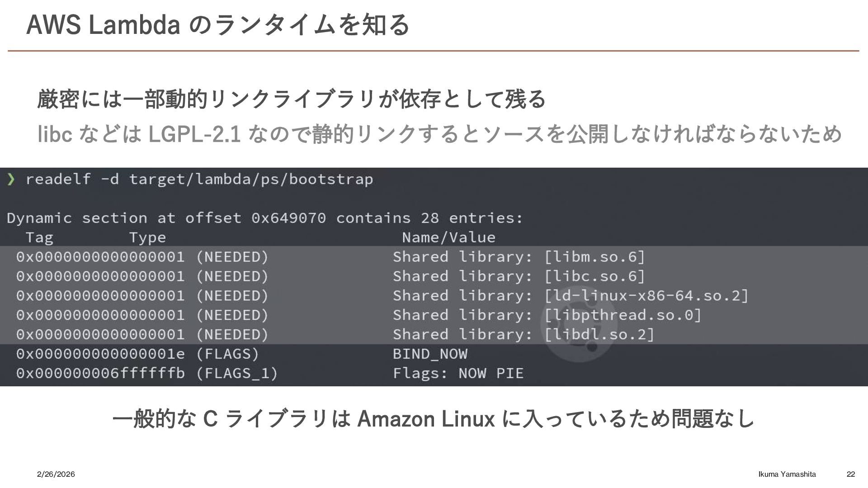This screenshot has width=868, height=488.
Task: Click the libpthread.so.0 library entry
Action: pyautogui.click(x=623, y=315)
